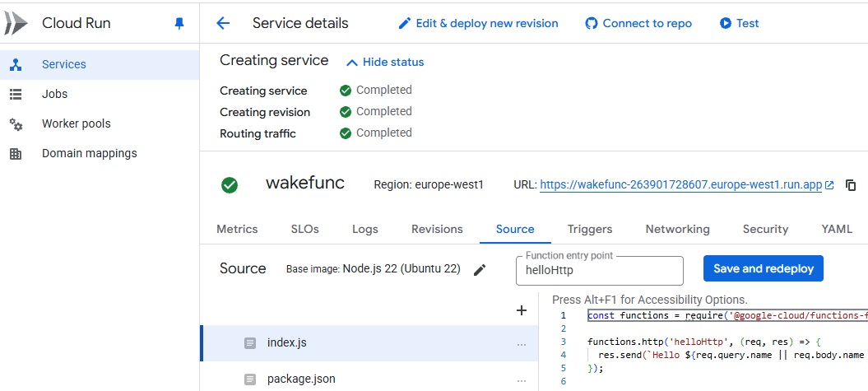Image resolution: width=868 pixels, height=391 pixels.
Task: Click the Jobs list icon
Action: click(x=16, y=94)
